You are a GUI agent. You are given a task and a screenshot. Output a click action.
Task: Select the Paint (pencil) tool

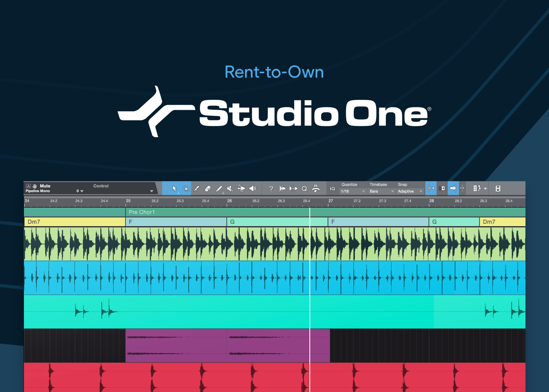tap(219, 189)
